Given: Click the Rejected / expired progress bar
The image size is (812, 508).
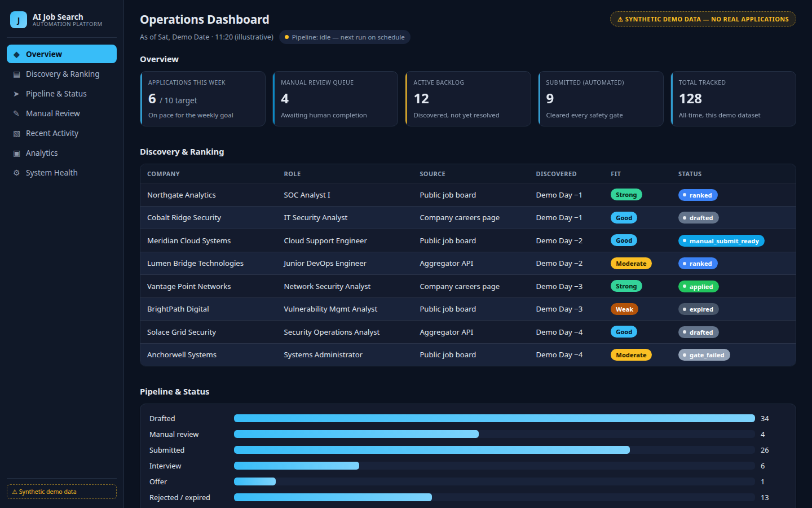Looking at the screenshot, I should (495, 497).
